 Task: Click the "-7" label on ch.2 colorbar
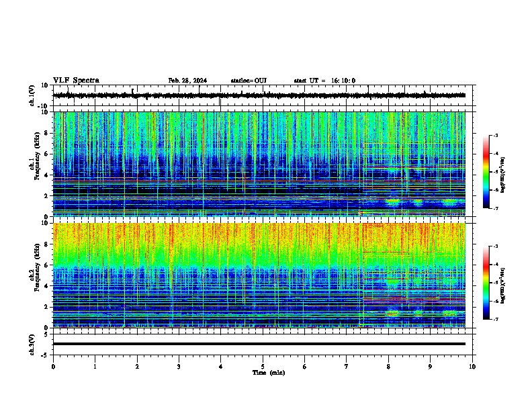[x=496, y=320]
